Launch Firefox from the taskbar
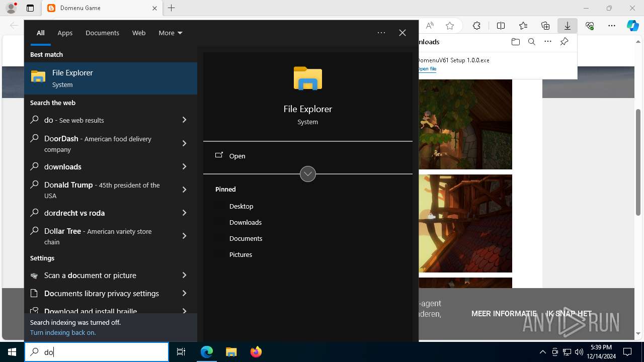 tap(256, 352)
